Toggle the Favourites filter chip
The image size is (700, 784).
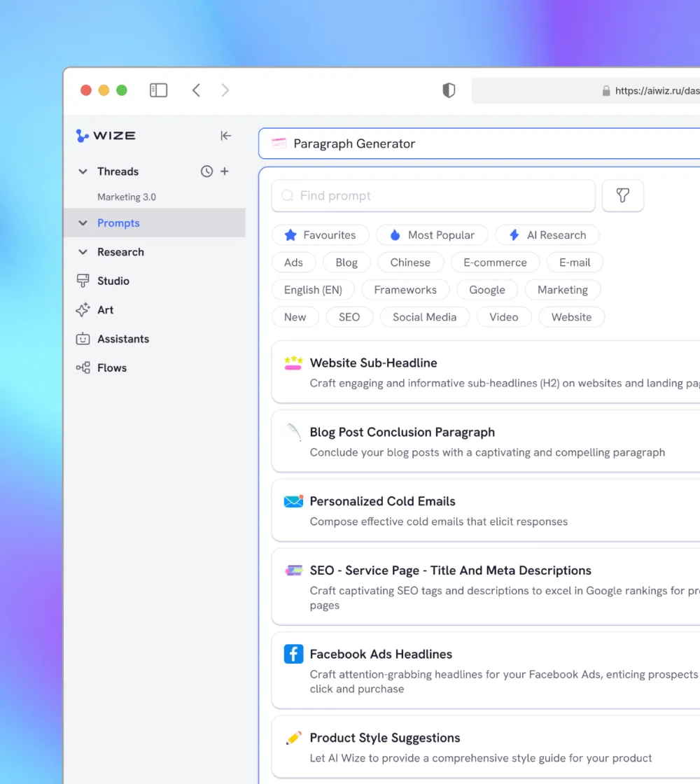tap(320, 235)
